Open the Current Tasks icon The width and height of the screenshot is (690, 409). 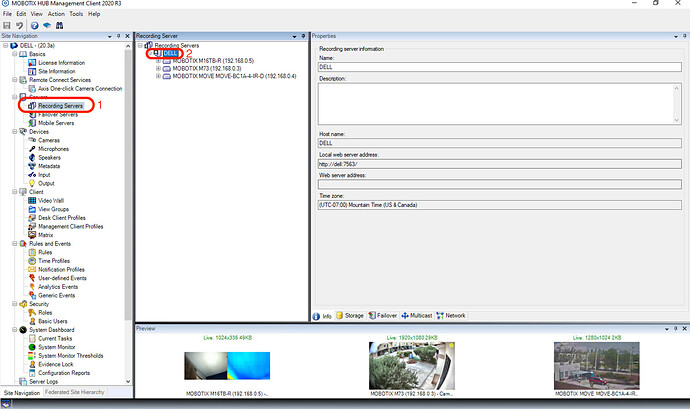32,339
